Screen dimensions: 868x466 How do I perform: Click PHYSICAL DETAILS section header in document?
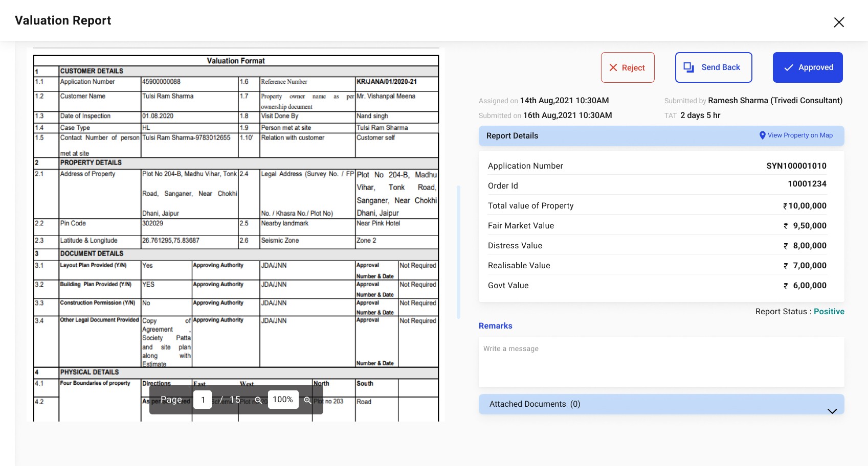pyautogui.click(x=89, y=372)
